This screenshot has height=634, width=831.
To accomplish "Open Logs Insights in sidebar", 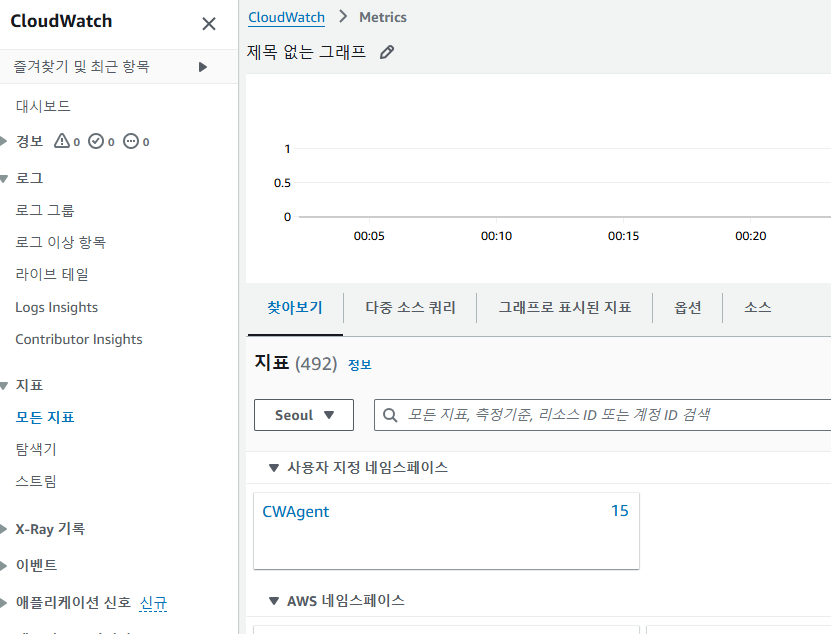I will tap(57, 307).
